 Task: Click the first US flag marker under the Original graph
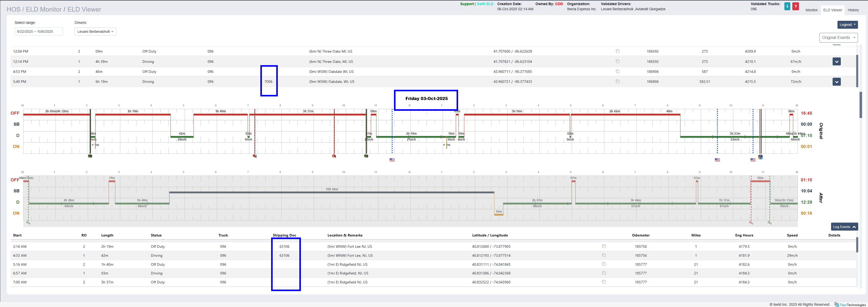click(392, 160)
